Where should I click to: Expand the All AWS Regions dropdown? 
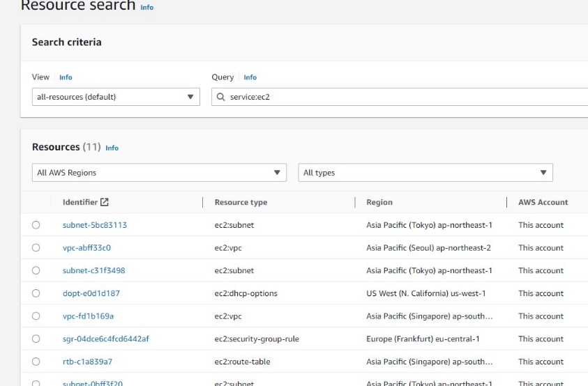coord(159,173)
